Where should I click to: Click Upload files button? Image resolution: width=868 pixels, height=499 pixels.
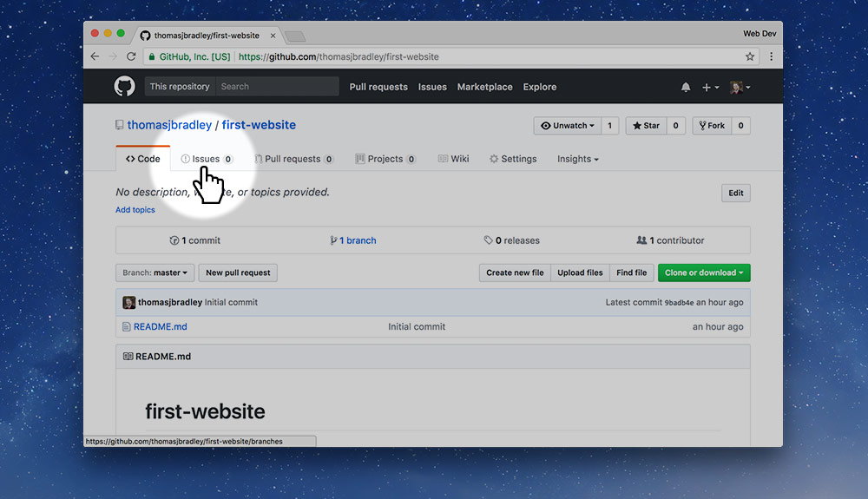coord(580,272)
